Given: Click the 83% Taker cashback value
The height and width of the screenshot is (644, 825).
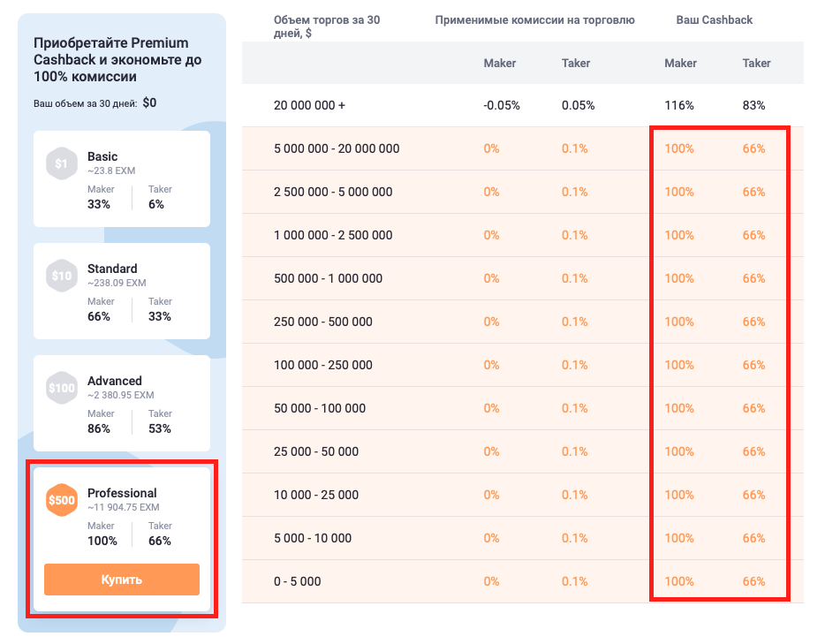Looking at the screenshot, I should (x=755, y=105).
